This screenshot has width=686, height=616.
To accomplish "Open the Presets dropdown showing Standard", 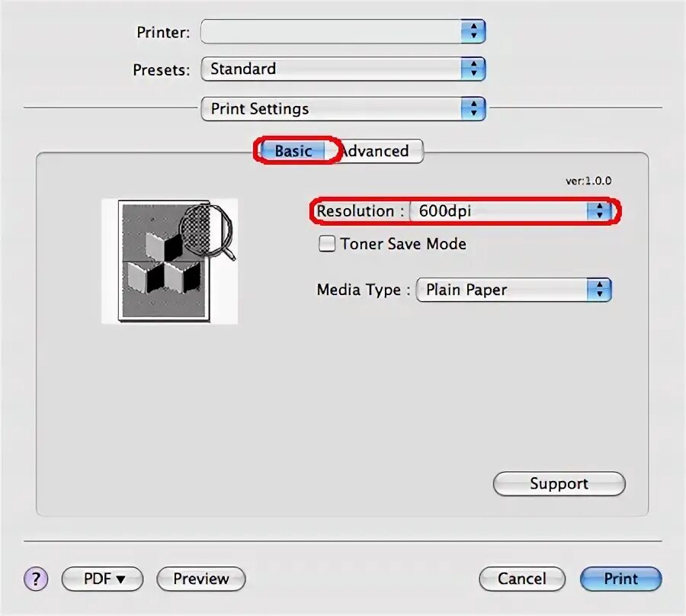I will [343, 69].
